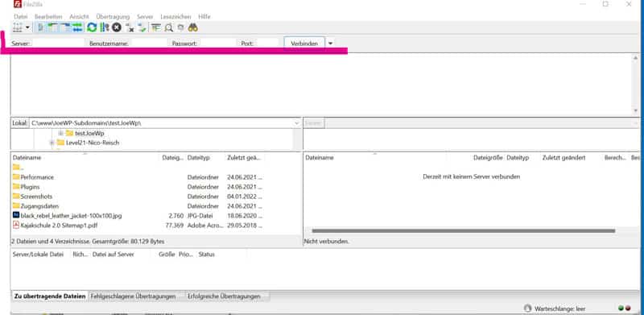Click the Performance folder icon

click(x=16, y=176)
